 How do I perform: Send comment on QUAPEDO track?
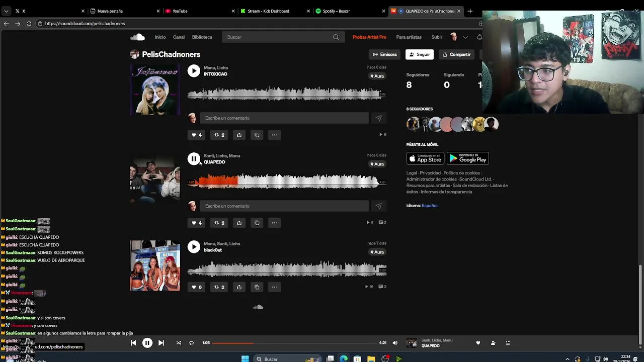coord(378,206)
